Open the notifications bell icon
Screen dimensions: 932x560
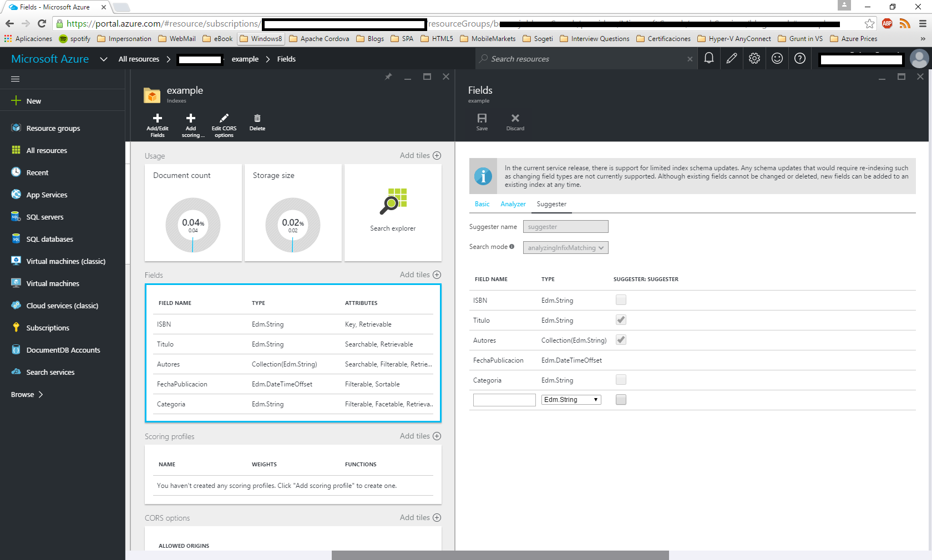(708, 58)
